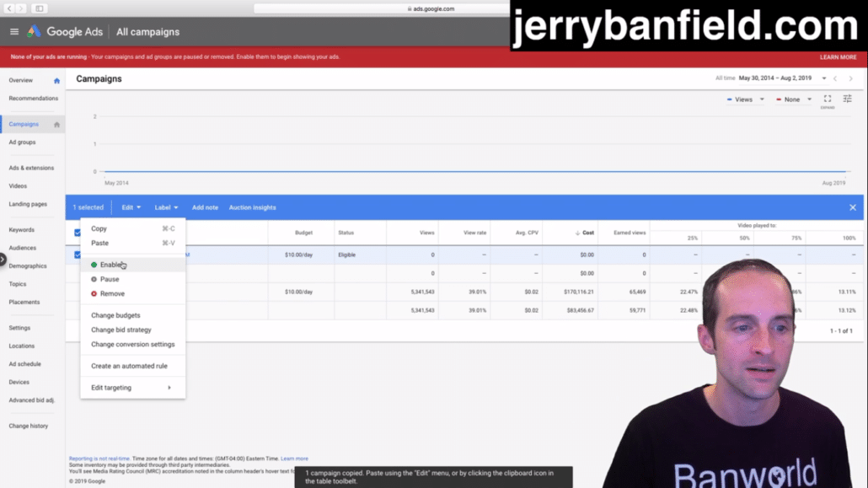Screen dimensions: 868x488
Task: Open Advanced bid adj. in sidebar
Action: (31, 400)
